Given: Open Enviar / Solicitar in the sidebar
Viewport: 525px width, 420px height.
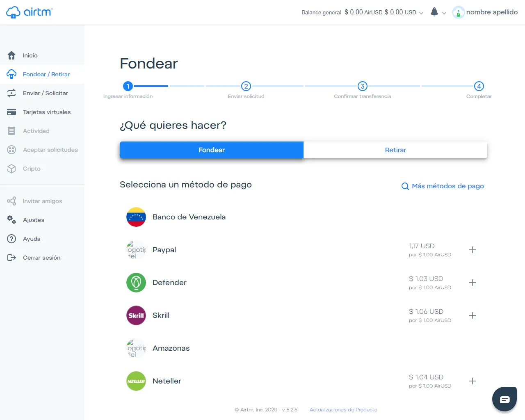Looking at the screenshot, I should pyautogui.click(x=42, y=93).
